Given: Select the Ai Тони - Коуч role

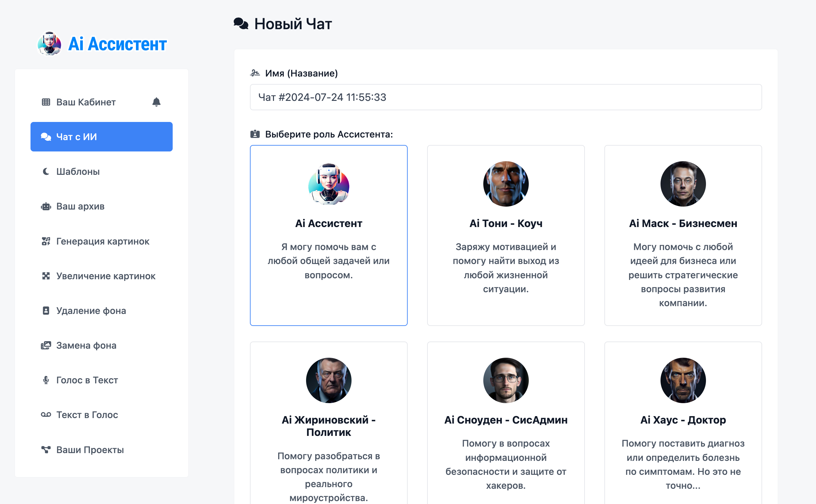Looking at the screenshot, I should tap(505, 235).
